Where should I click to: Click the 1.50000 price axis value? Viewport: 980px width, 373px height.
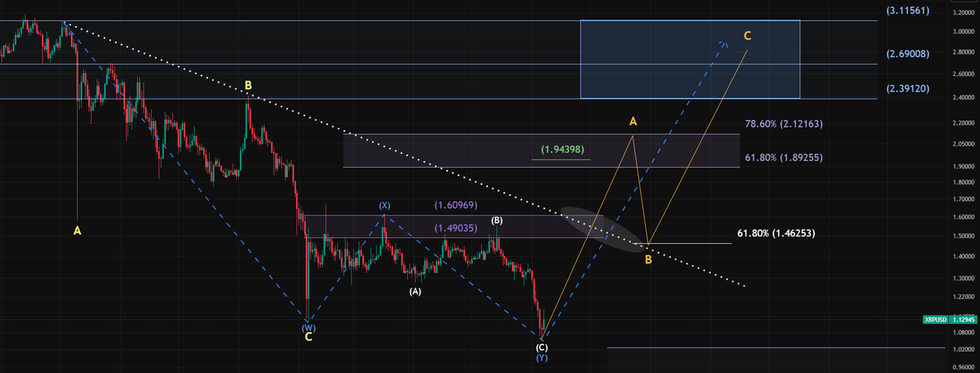coord(964,236)
